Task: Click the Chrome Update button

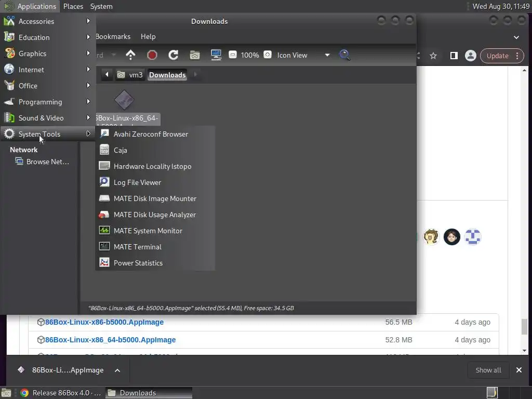Action: (498, 56)
